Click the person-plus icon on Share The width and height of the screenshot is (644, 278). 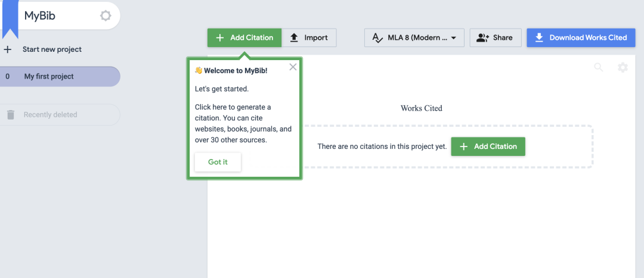click(x=482, y=38)
